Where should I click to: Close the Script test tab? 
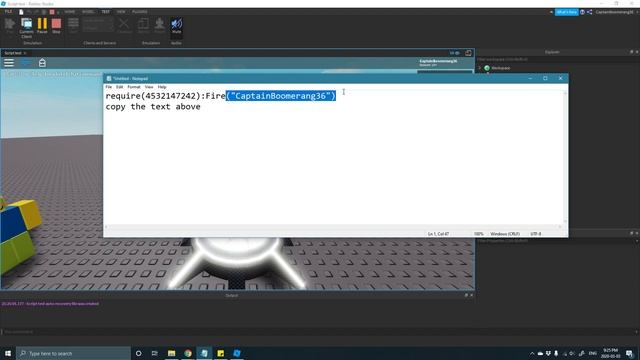(x=25, y=53)
